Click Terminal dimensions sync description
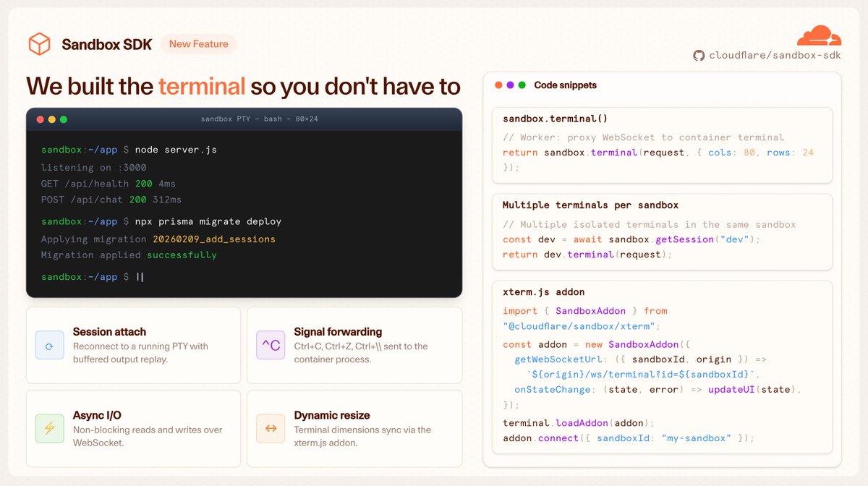This screenshot has width=868, height=486. pos(362,435)
